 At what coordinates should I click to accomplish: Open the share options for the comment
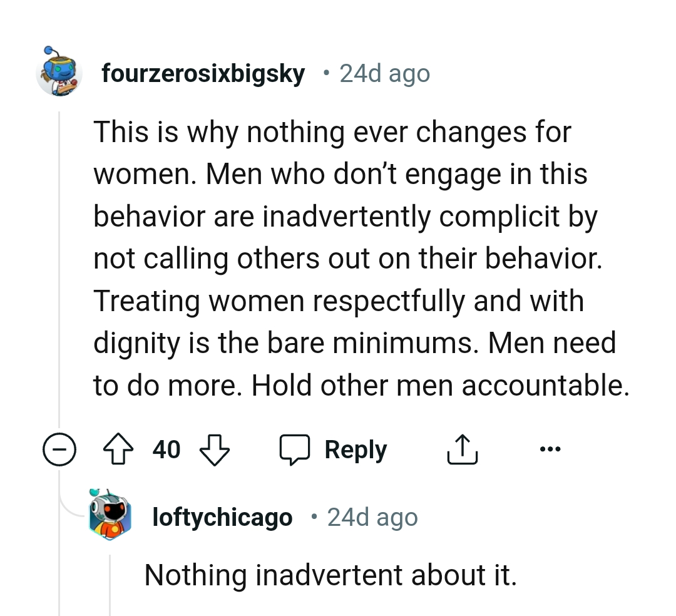pos(463,449)
